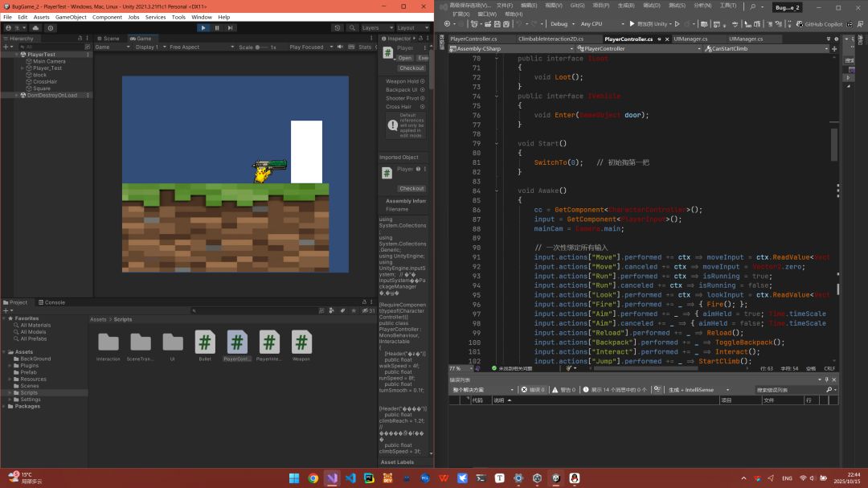Pause the game with the Pause button

pyautogui.click(x=217, y=27)
